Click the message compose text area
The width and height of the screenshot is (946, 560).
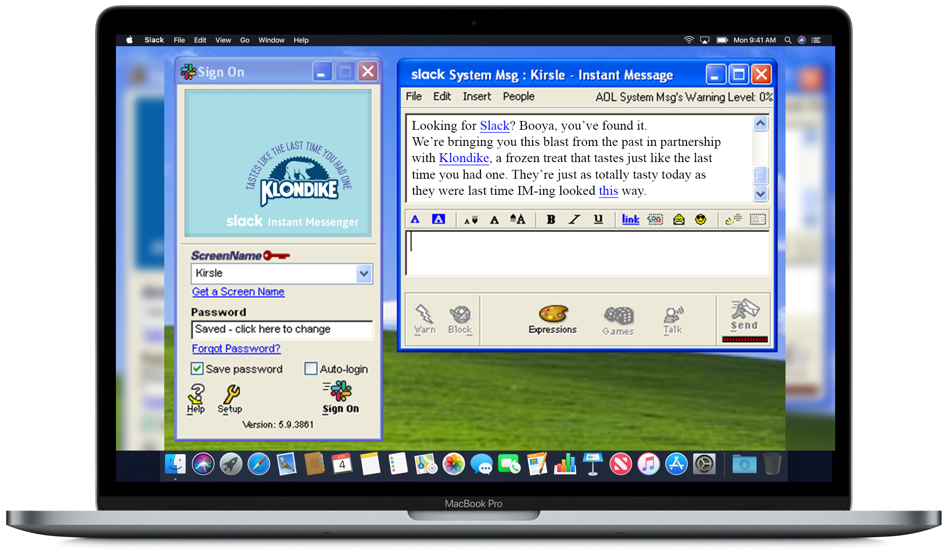coord(587,253)
